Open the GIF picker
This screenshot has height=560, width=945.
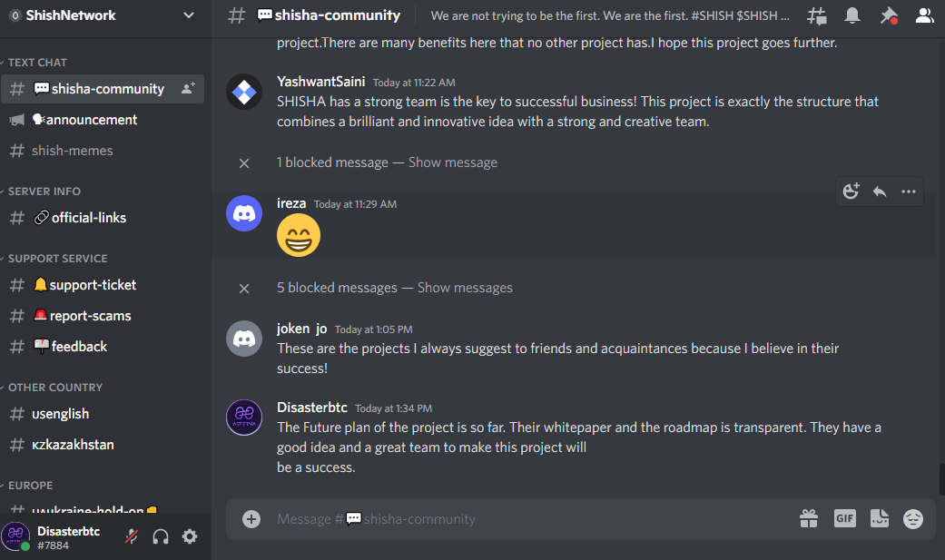(844, 518)
